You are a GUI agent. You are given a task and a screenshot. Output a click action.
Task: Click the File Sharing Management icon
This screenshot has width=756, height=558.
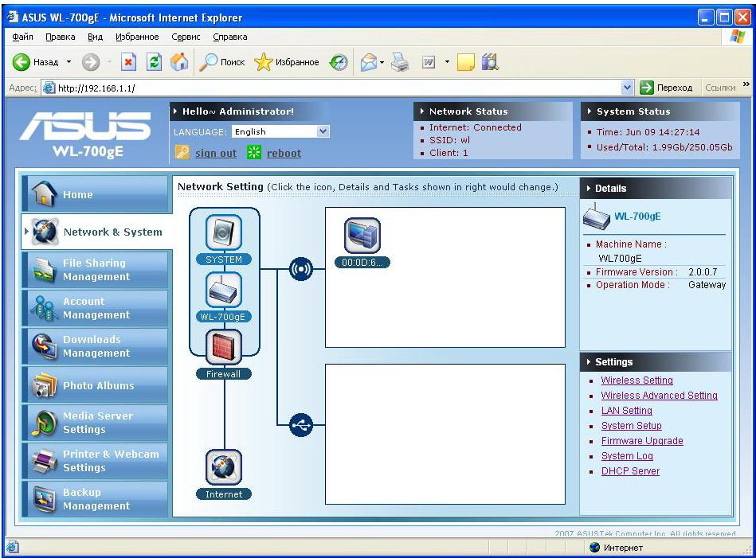coord(45,269)
